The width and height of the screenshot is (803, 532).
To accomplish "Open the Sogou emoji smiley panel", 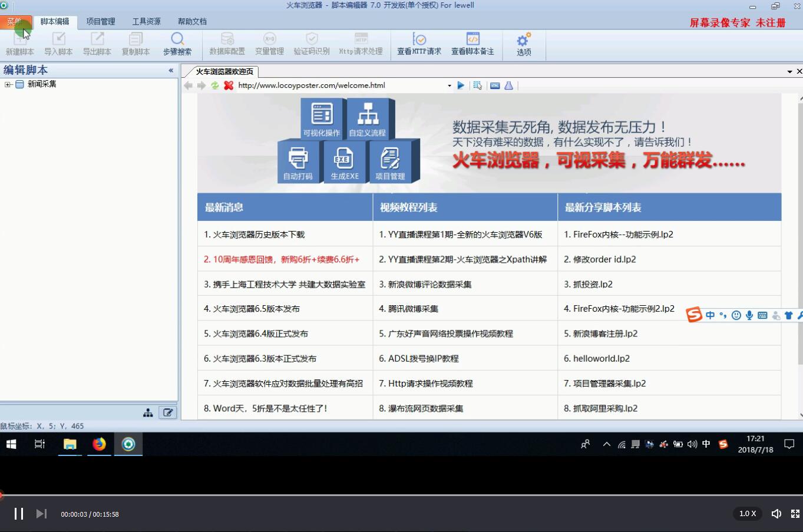I will point(736,315).
